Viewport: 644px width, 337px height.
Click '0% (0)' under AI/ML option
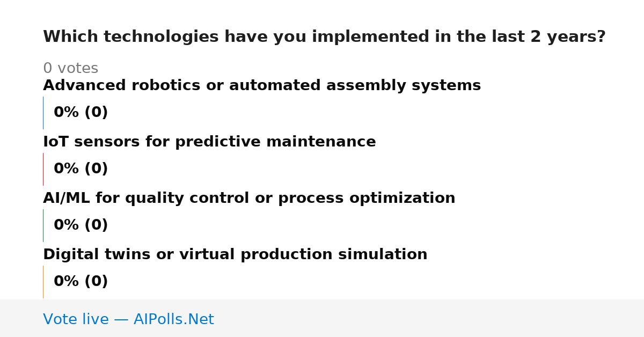tap(80, 225)
